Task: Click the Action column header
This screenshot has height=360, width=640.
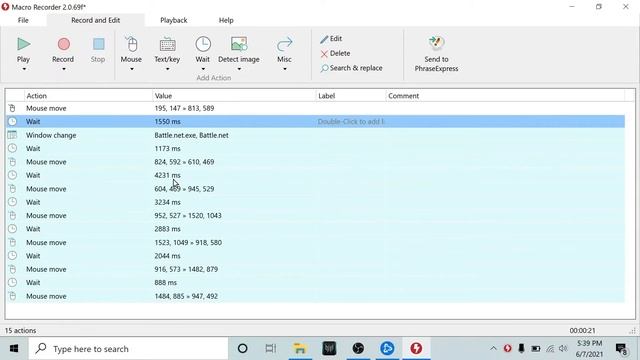Action: [88, 96]
